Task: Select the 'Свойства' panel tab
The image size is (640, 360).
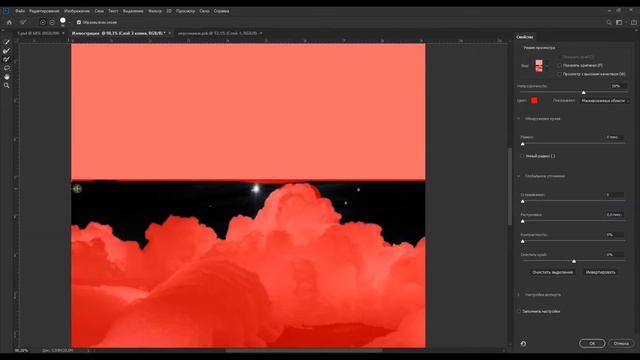Action: 524,37
